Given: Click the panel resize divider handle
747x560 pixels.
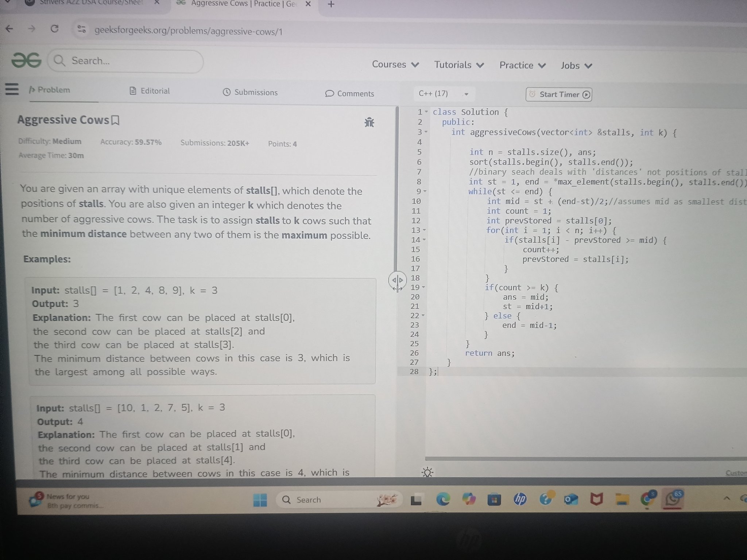Looking at the screenshot, I should 397,280.
